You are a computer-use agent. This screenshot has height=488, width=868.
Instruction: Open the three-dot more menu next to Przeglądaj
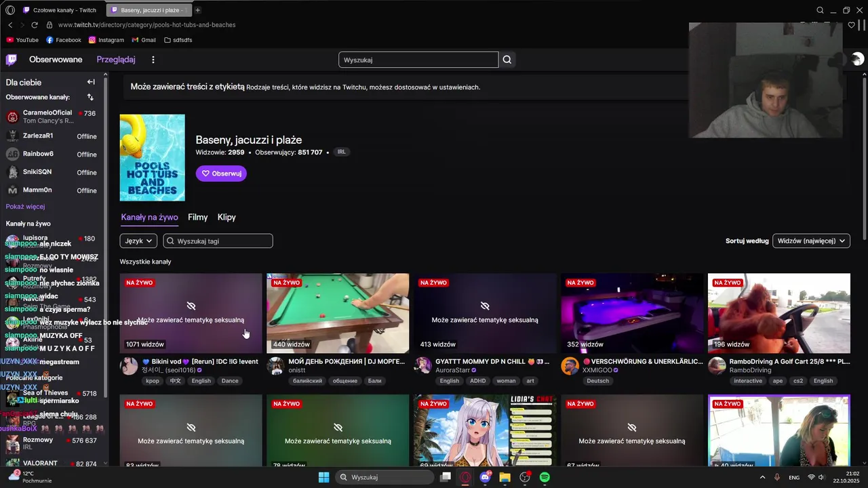coord(153,60)
